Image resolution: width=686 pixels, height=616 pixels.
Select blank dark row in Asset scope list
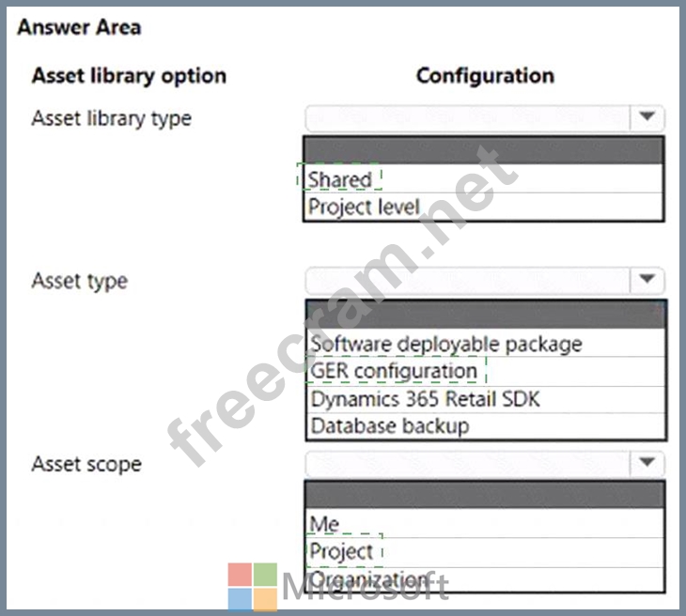point(485,496)
